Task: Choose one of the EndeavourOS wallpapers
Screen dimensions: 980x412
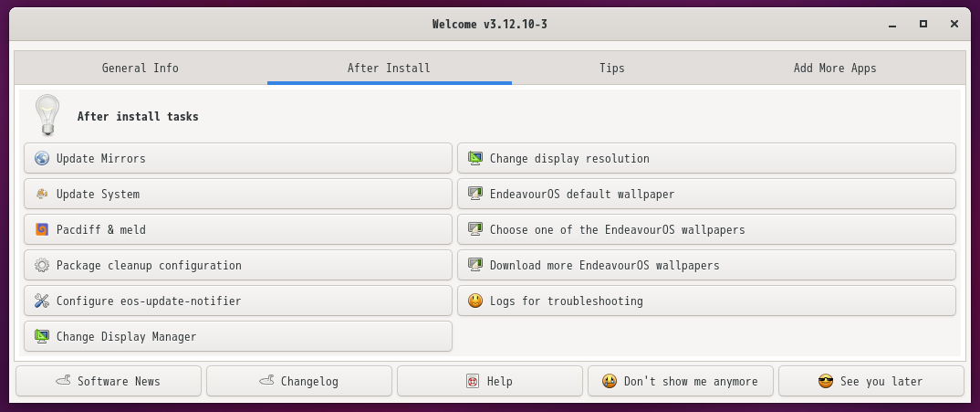Action: pyautogui.click(x=706, y=230)
